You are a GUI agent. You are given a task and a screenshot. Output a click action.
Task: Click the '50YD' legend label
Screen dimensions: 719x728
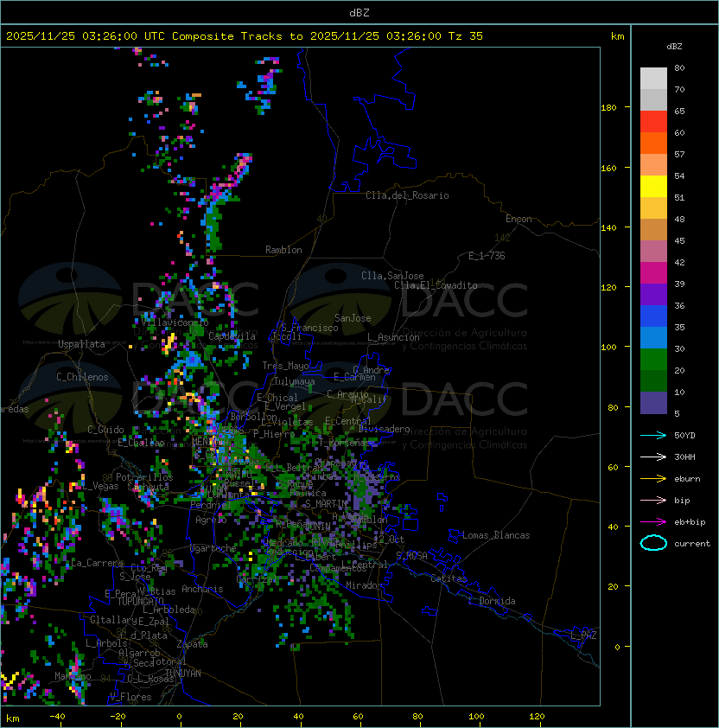point(684,435)
